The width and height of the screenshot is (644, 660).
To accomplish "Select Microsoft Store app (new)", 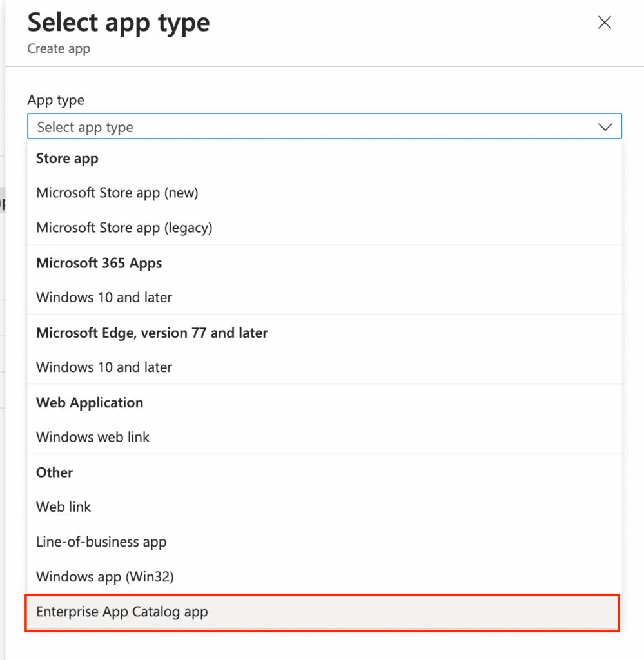I will [117, 192].
